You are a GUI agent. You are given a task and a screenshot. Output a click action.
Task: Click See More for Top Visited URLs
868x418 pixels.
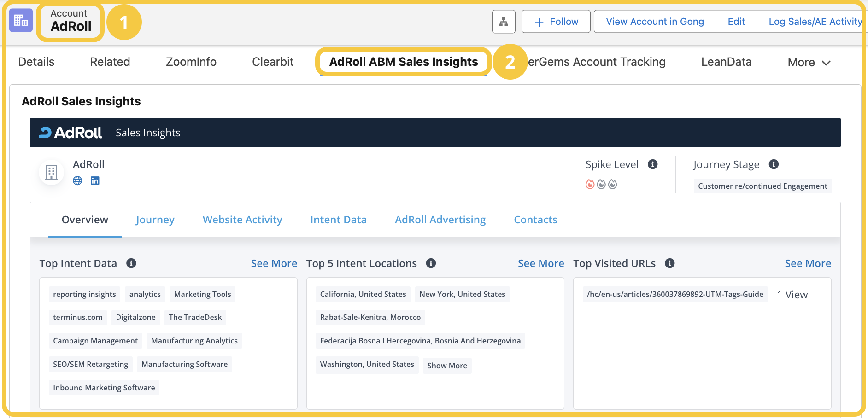click(808, 263)
